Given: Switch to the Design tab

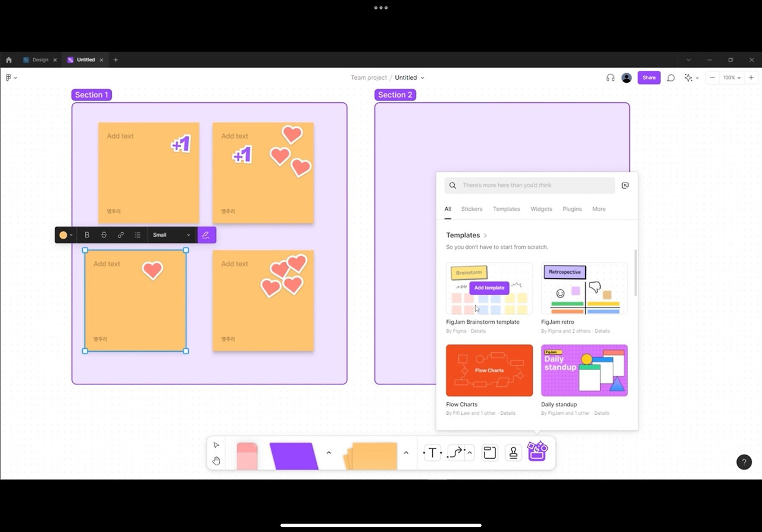Looking at the screenshot, I should pos(39,60).
